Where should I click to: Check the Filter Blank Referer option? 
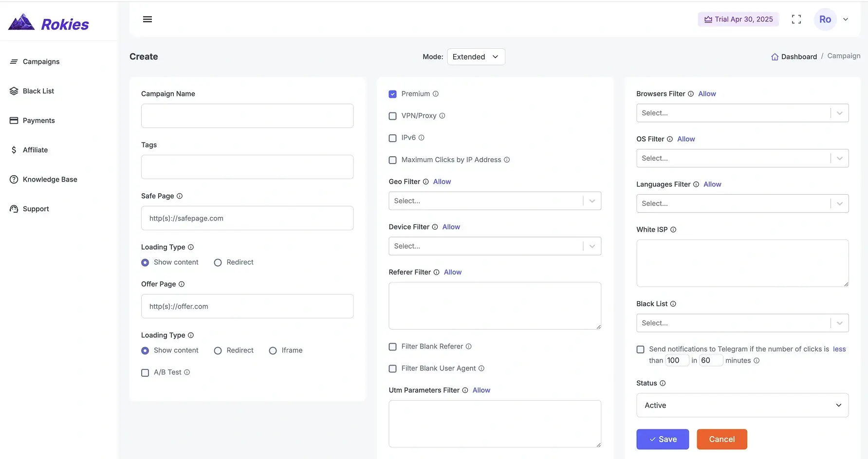click(x=392, y=347)
